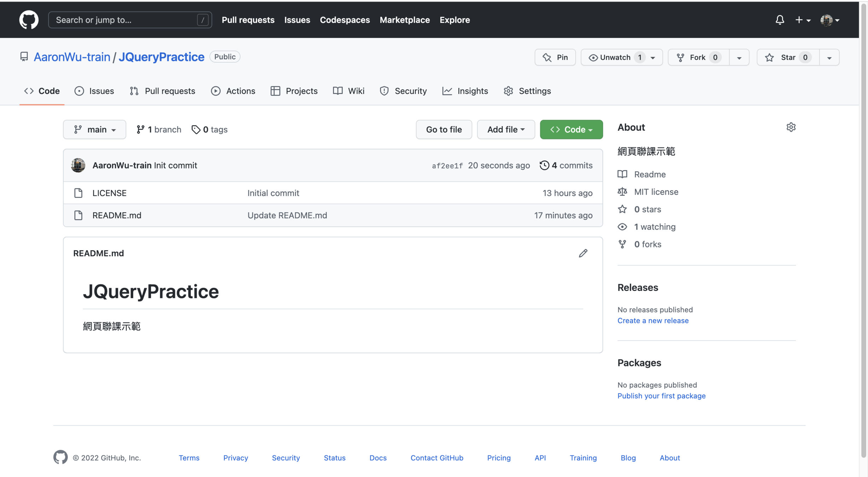This screenshot has height=477, width=868.
Task: Switch to the repository Pull requests tab
Action: tap(162, 91)
